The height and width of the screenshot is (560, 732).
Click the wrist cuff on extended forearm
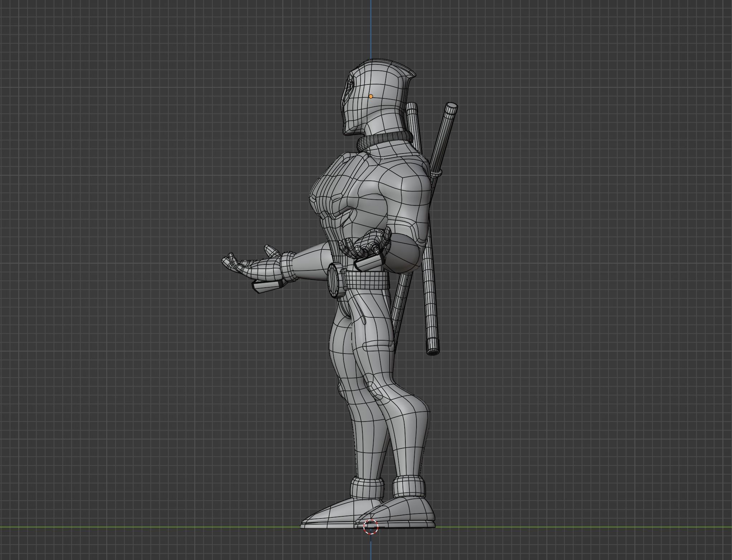(288, 267)
